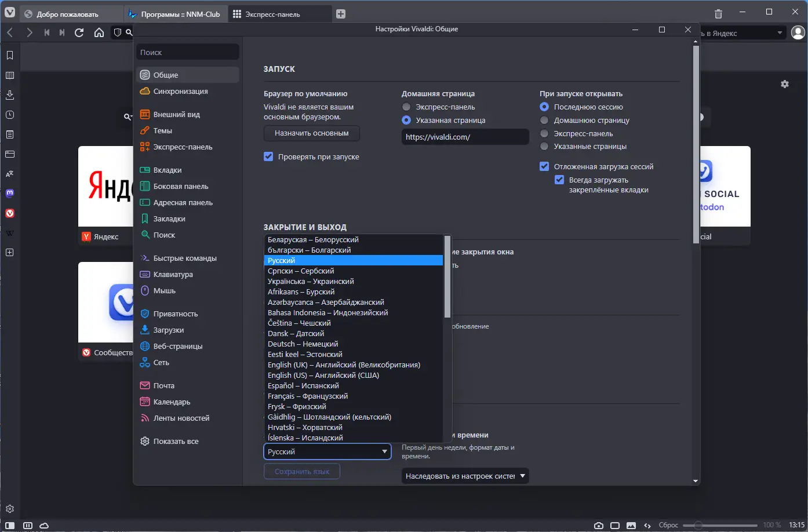Screen dimensions: 808x532
Task: Click the page zoom slider
Action: (720, 526)
